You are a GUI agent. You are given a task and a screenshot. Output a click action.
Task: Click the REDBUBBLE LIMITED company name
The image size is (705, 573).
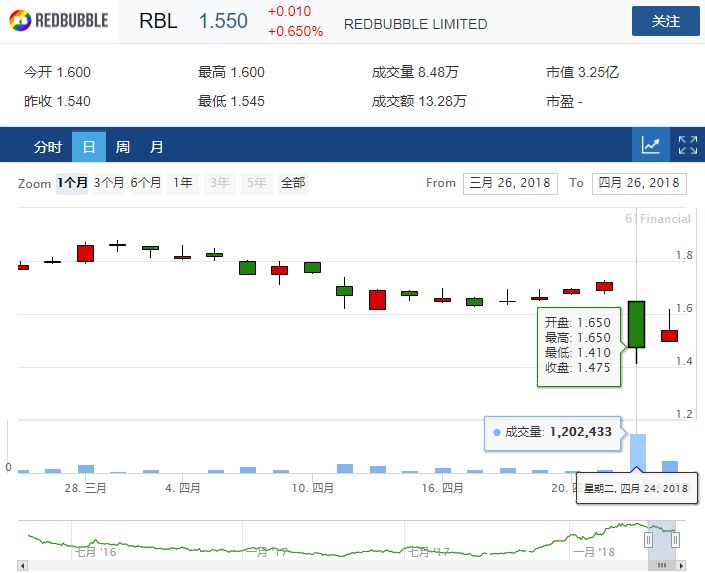(415, 24)
